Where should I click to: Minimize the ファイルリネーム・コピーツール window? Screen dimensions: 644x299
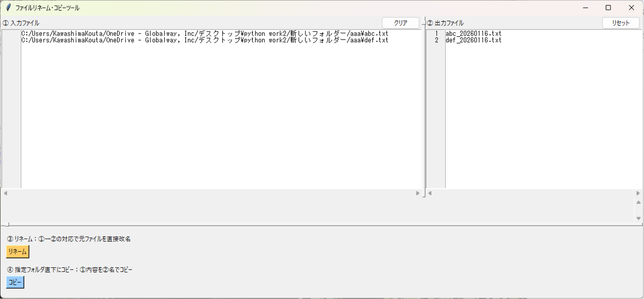(x=586, y=8)
